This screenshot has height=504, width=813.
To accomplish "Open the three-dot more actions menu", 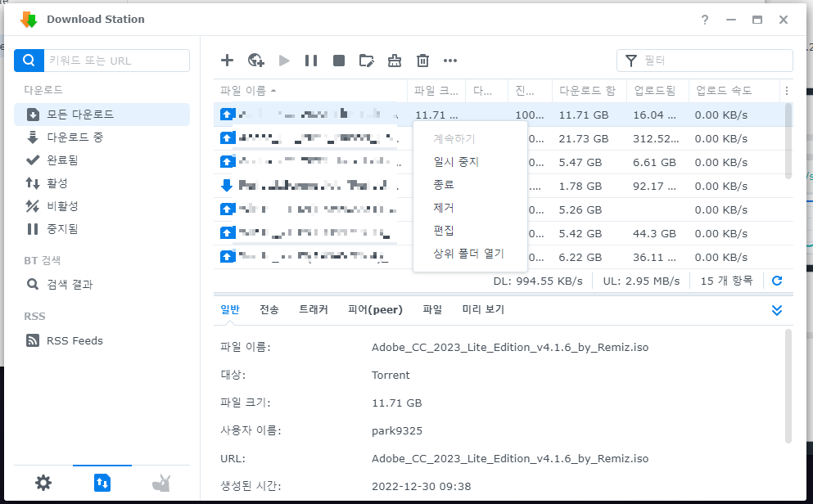I will coord(450,60).
